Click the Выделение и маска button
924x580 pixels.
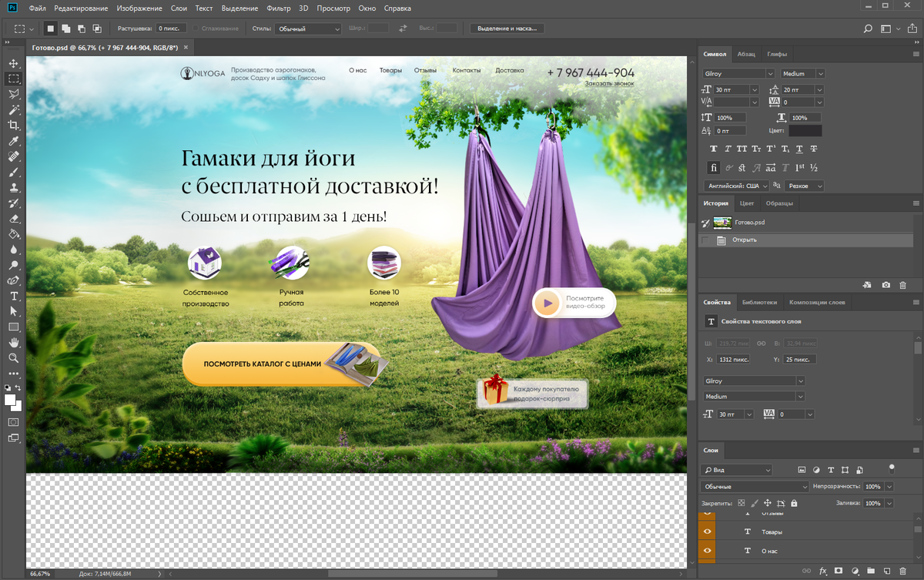(507, 28)
